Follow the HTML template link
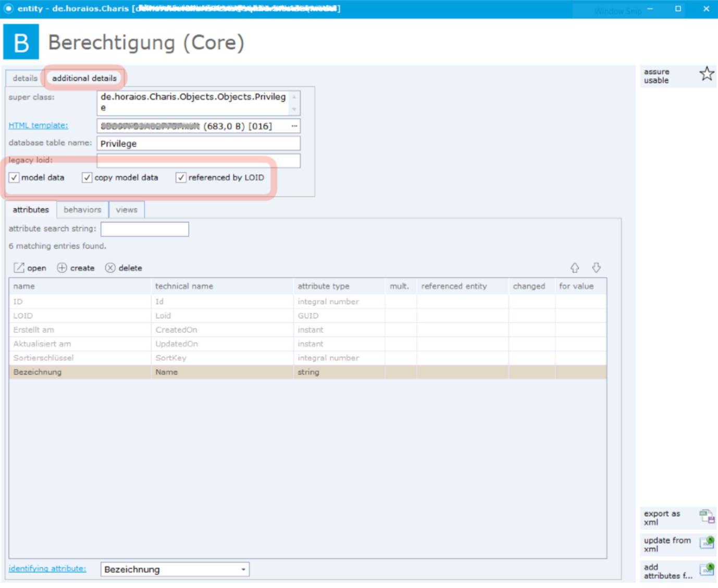 point(38,126)
